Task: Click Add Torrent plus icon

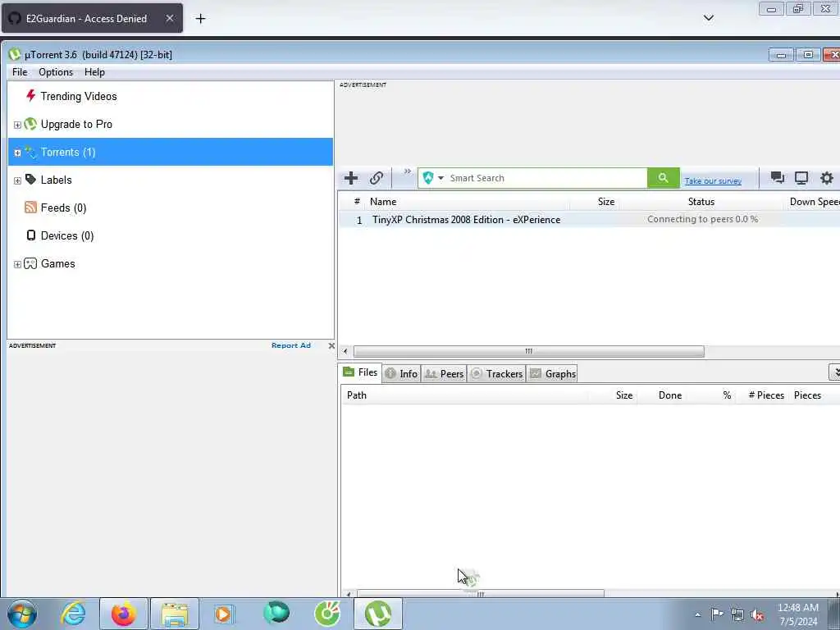Action: pos(351,178)
